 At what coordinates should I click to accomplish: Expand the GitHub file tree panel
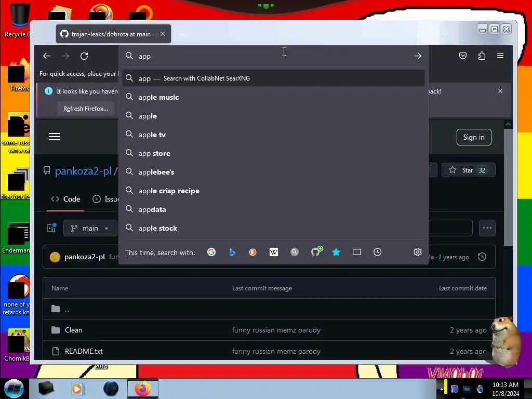(x=51, y=228)
